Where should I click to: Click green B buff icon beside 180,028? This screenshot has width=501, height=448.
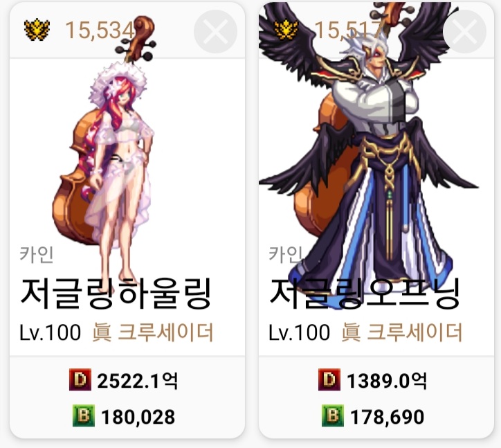point(84,415)
